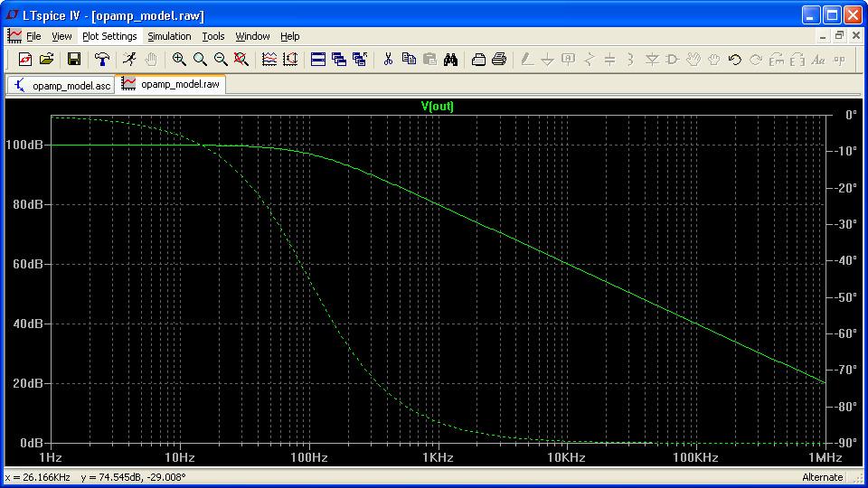Select the plain magnifier pan icon

(200, 60)
